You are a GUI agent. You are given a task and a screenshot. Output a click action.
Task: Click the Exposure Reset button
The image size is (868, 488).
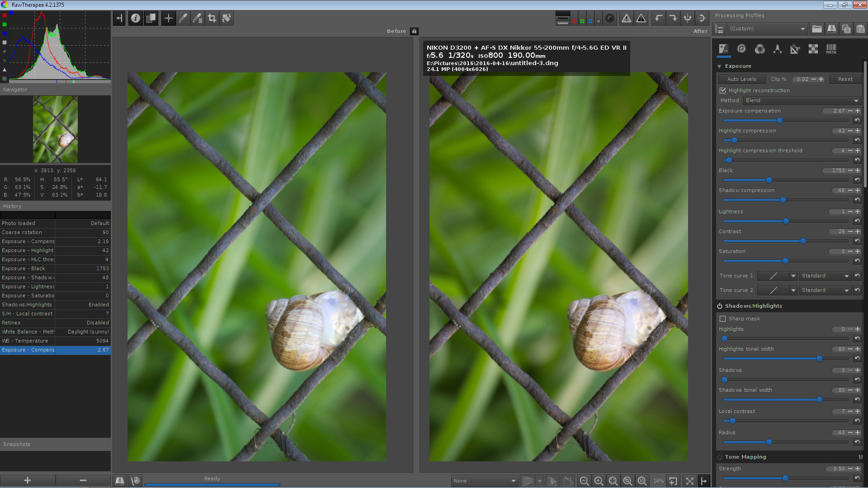[845, 79]
